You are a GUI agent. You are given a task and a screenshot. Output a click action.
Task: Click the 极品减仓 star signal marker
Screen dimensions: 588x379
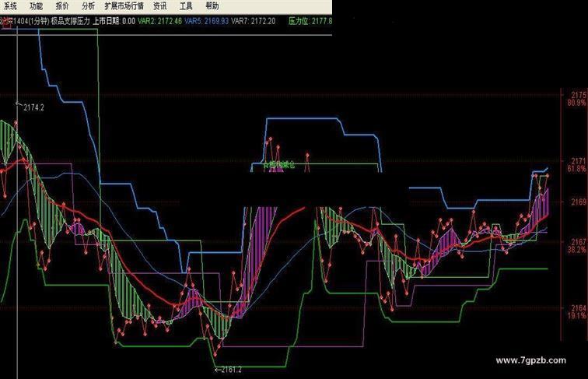click(x=279, y=164)
